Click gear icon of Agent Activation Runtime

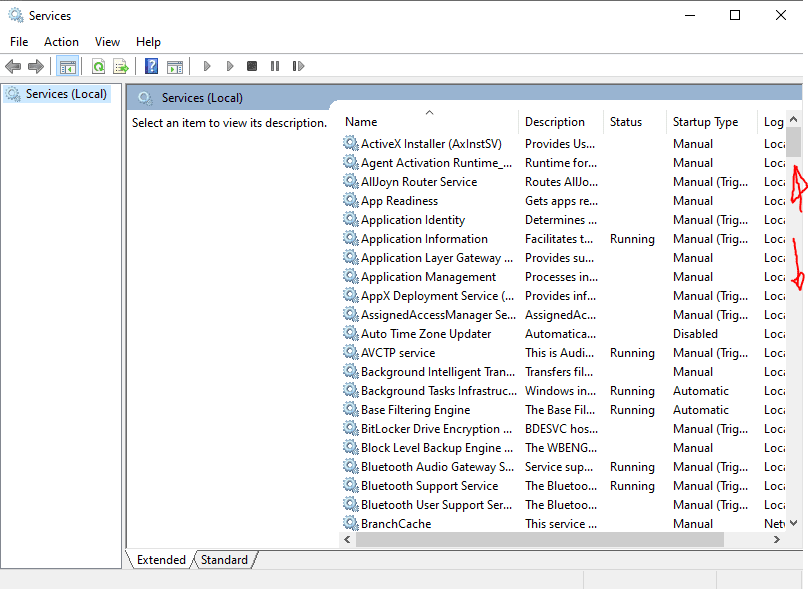click(351, 162)
